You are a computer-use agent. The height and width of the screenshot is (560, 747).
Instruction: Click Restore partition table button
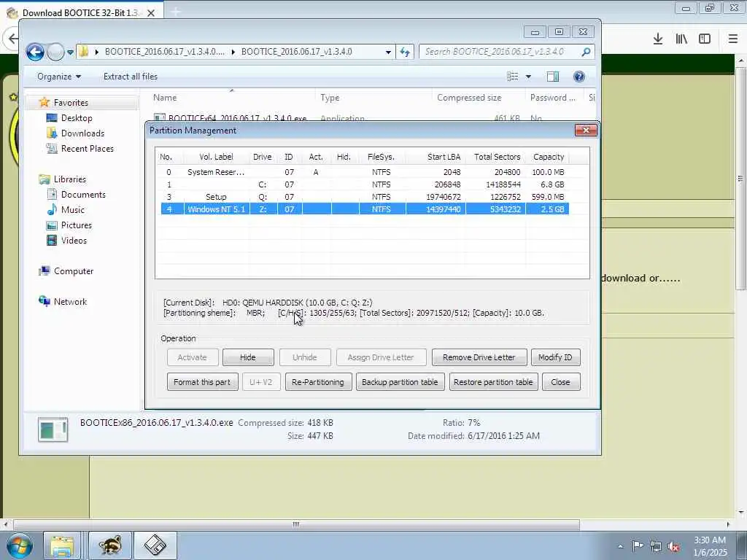[x=493, y=382]
